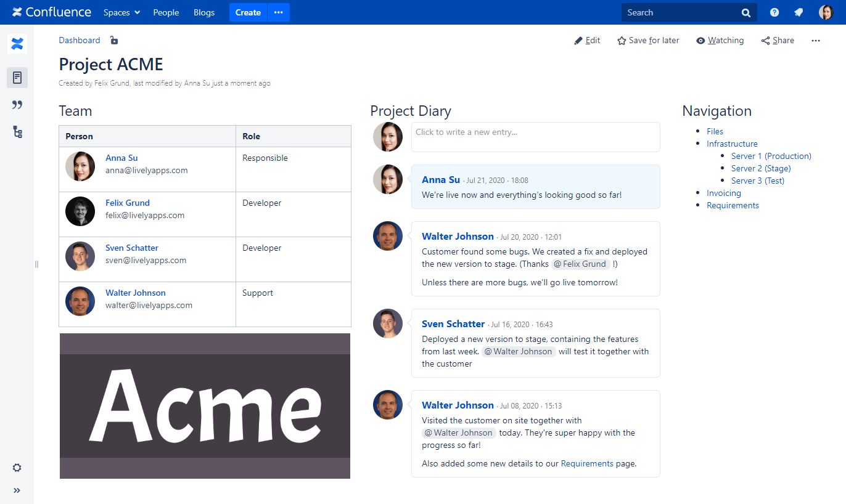
Task: Open the page more actions ellipsis
Action: coord(816,40)
